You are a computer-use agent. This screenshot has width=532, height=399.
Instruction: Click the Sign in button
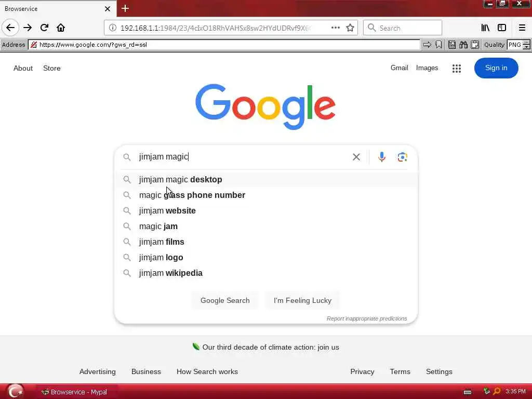point(496,68)
